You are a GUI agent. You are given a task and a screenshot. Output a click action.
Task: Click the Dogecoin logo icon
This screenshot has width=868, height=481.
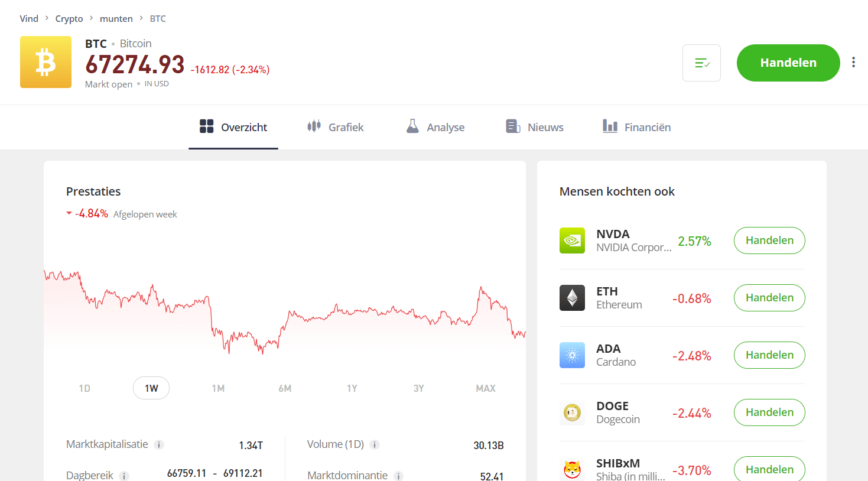click(x=572, y=412)
